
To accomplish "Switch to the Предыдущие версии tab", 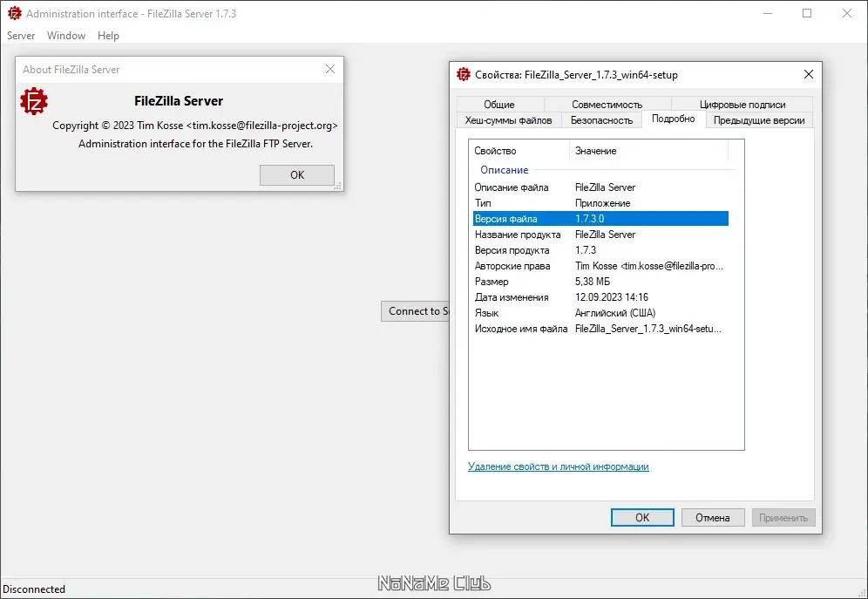I will pyautogui.click(x=759, y=120).
